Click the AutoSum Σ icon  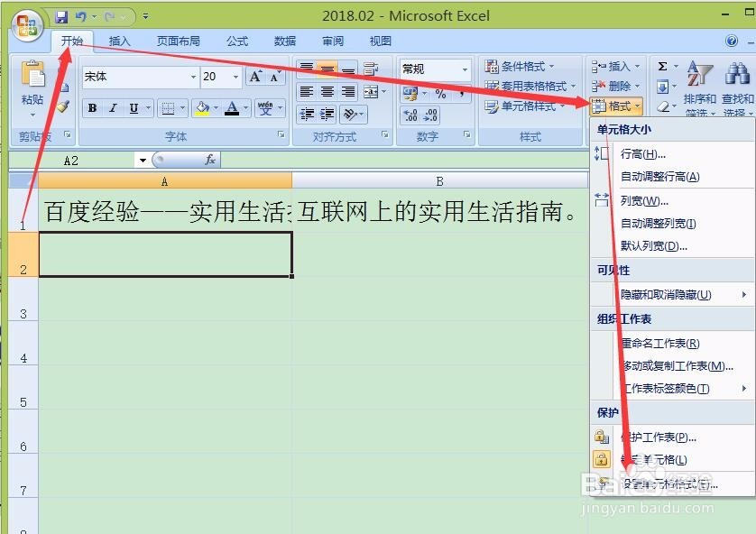point(661,65)
